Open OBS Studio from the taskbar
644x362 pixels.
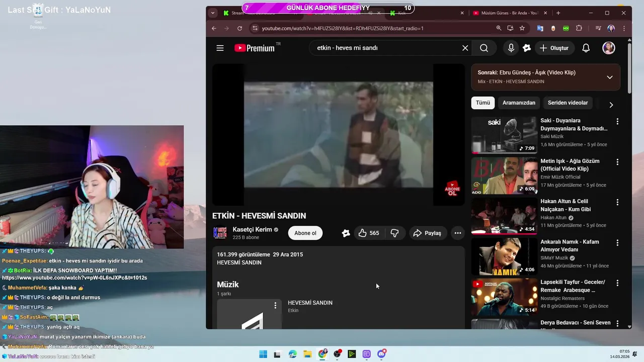tap(337, 354)
